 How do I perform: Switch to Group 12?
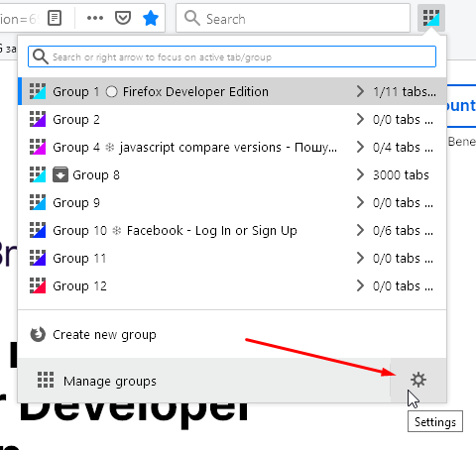232,285
